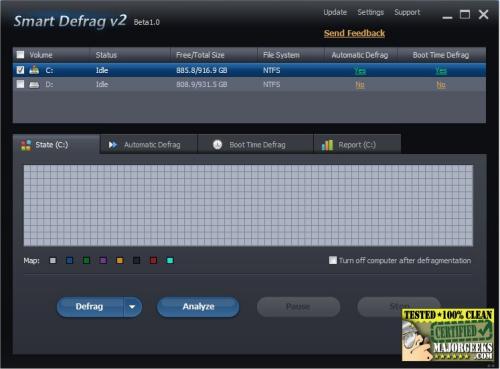This screenshot has height=369, width=500.
Task: Click the Analyze button
Action: [198, 307]
